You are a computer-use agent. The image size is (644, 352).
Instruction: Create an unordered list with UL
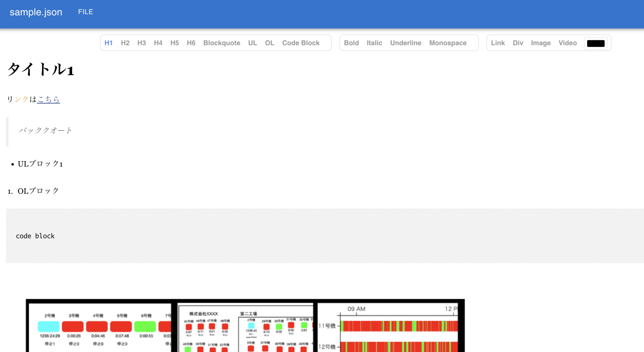[x=252, y=43]
